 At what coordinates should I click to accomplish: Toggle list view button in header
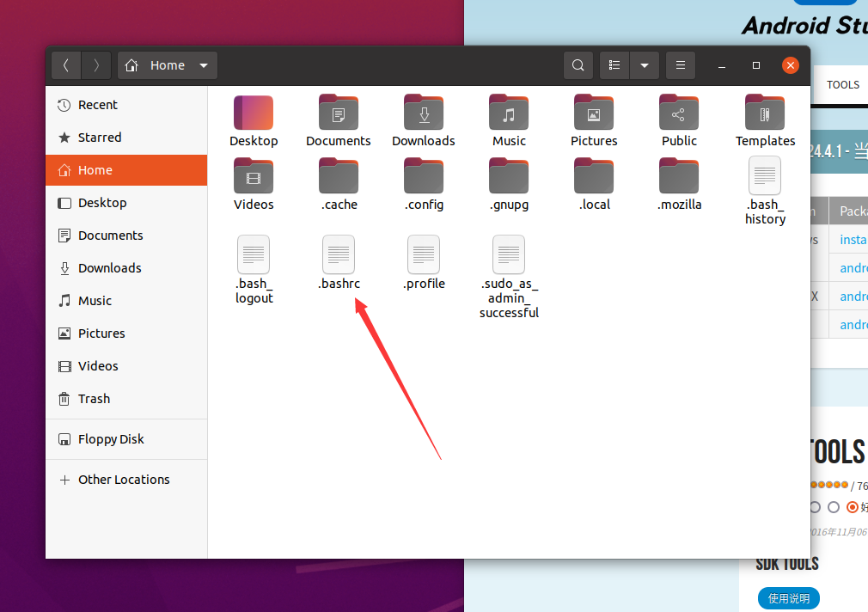pos(614,65)
